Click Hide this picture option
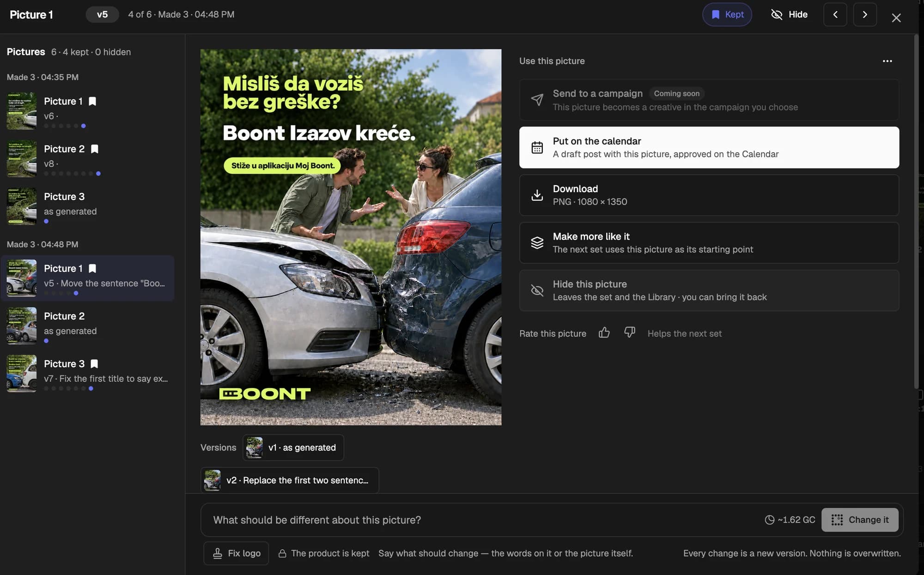The image size is (924, 575). pos(709,290)
